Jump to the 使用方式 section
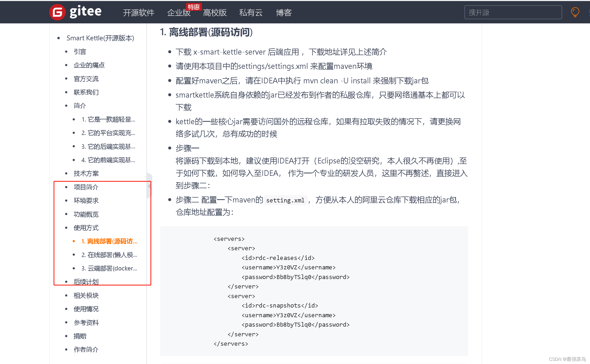This screenshot has height=364, width=590. click(86, 228)
